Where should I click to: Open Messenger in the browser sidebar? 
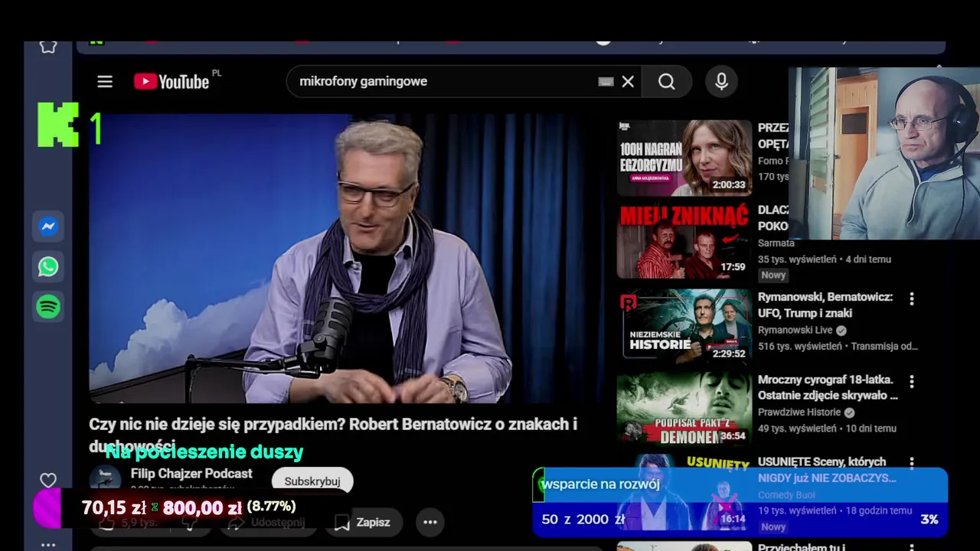pos(48,227)
